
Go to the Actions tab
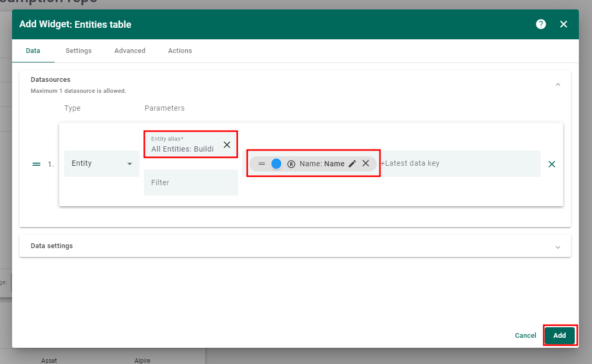pyautogui.click(x=180, y=51)
